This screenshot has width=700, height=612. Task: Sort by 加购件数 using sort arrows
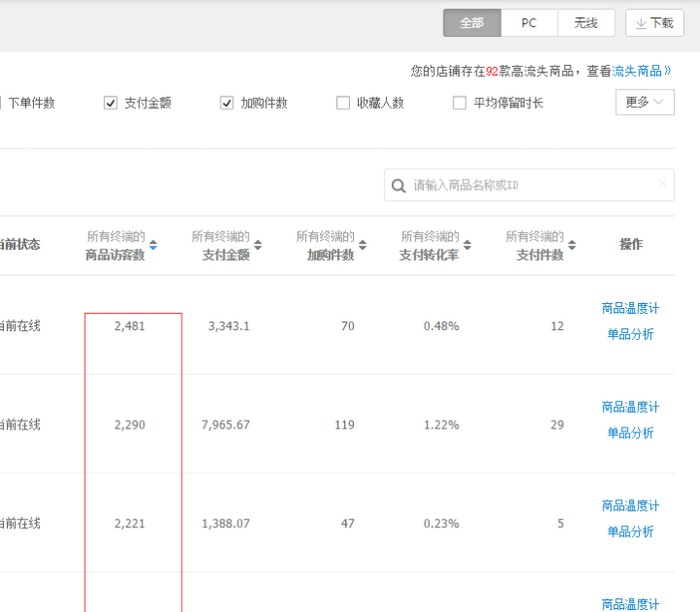[363, 246]
